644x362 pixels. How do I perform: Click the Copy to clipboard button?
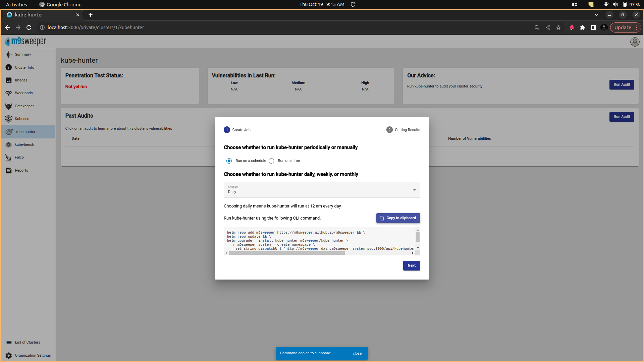click(398, 218)
